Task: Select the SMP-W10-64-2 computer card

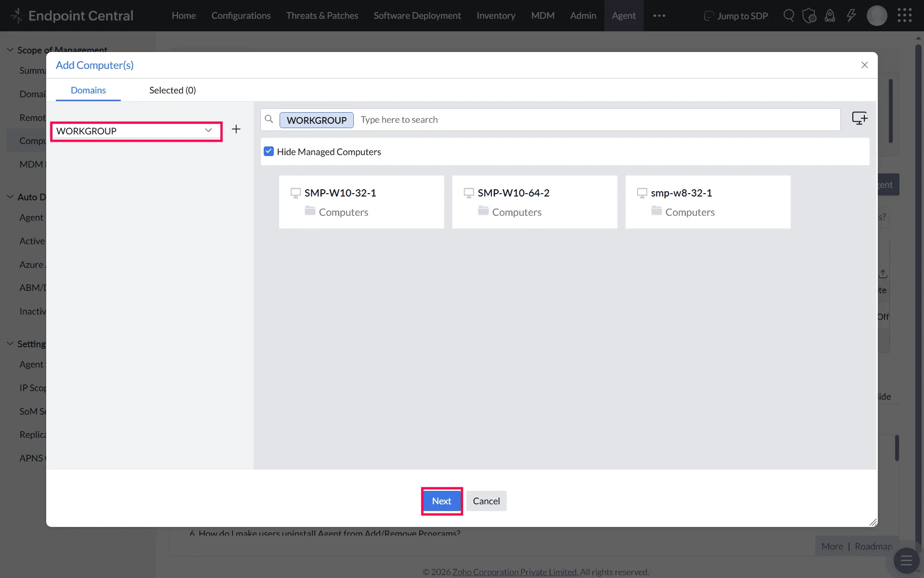Action: point(535,202)
